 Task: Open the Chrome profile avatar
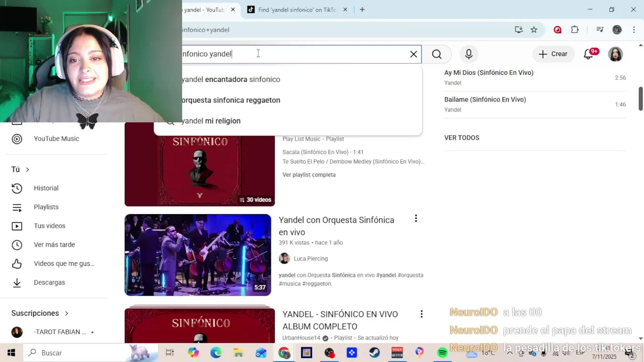[617, 30]
